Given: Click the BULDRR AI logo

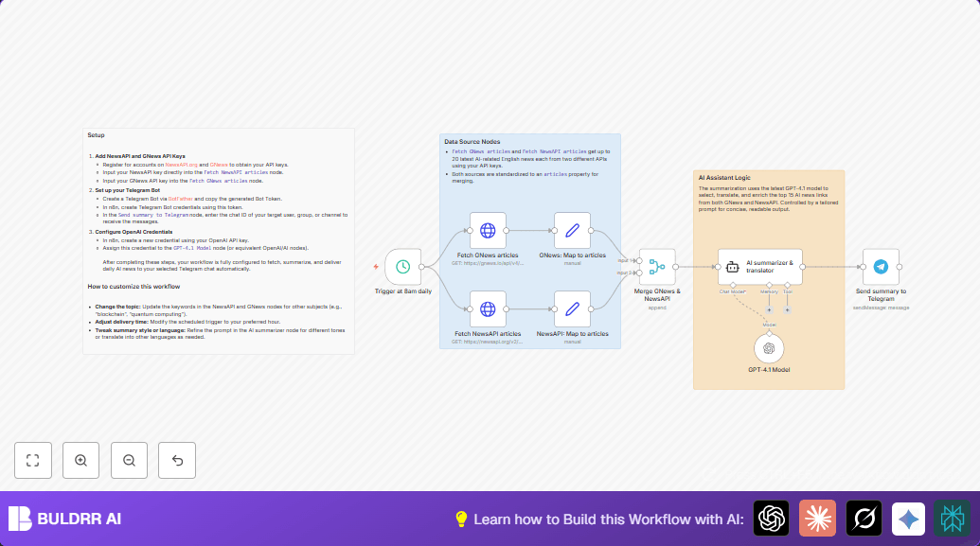Looking at the screenshot, I should pos(65,519).
